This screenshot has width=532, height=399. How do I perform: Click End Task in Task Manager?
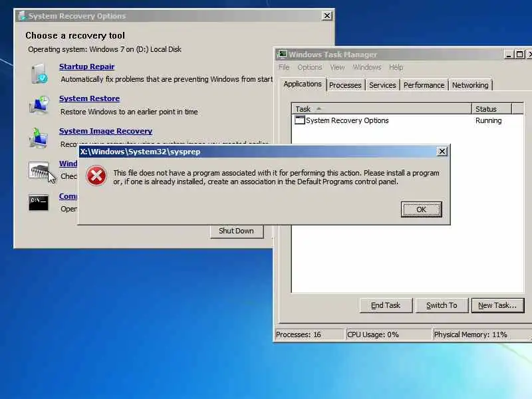click(386, 305)
